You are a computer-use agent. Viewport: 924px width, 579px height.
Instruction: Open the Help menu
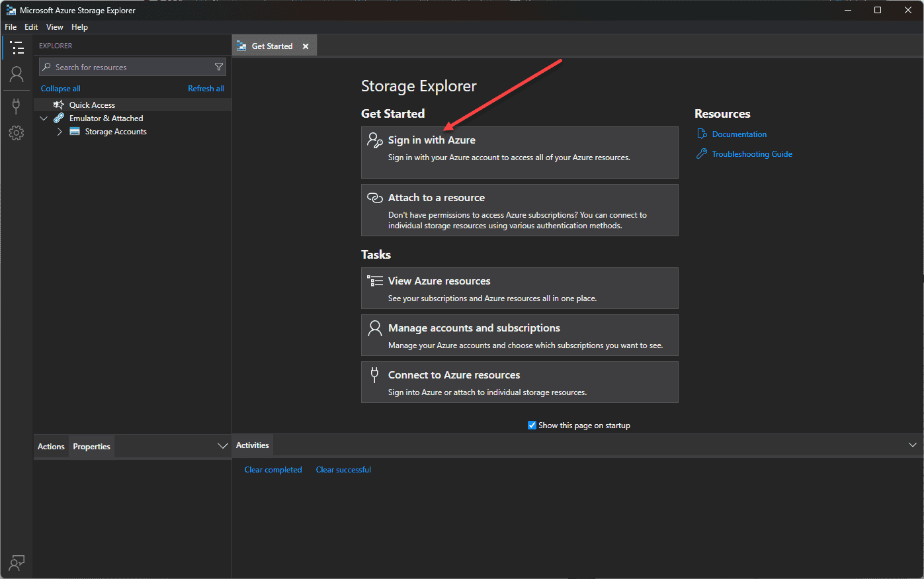tap(80, 27)
